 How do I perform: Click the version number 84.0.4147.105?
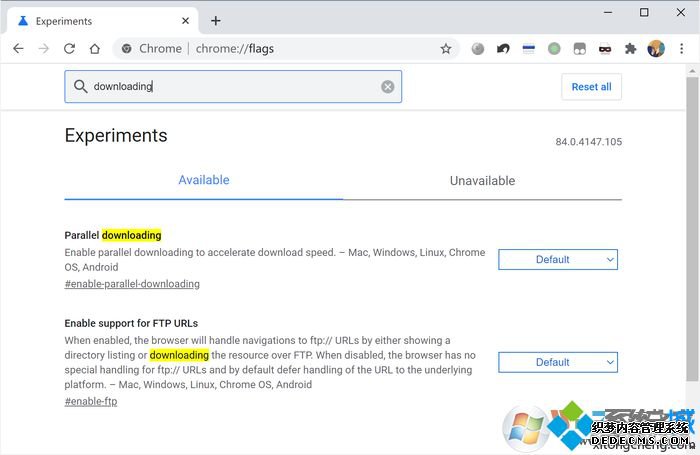[588, 142]
